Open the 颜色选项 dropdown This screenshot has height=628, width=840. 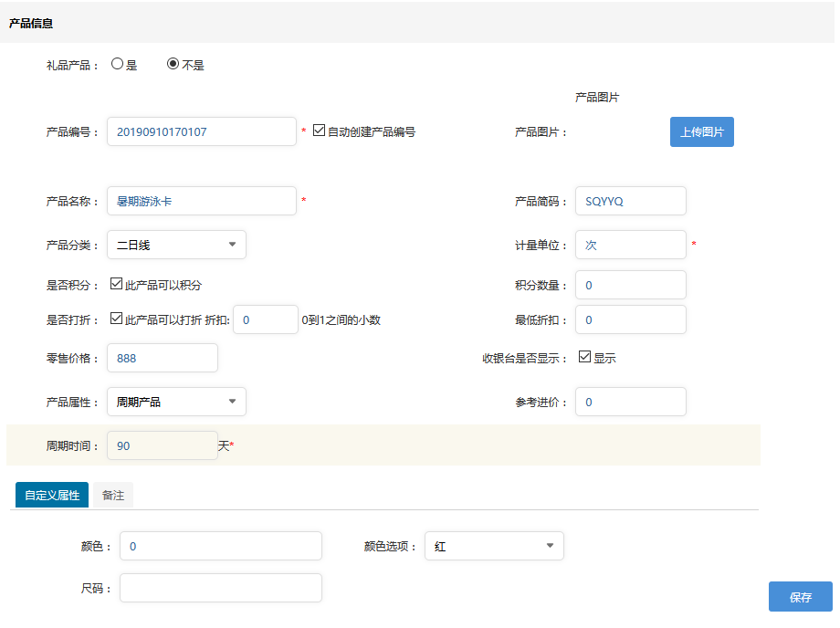pyautogui.click(x=494, y=546)
